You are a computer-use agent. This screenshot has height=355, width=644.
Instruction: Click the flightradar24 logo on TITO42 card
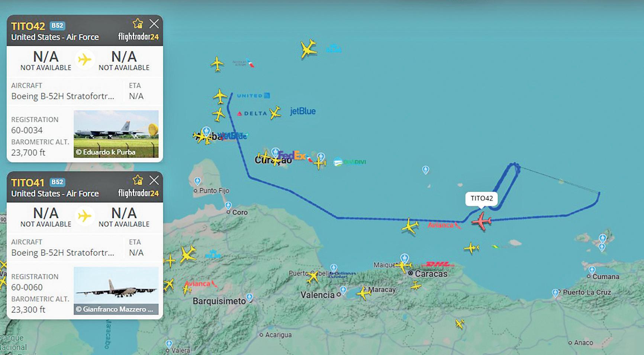coord(138,36)
